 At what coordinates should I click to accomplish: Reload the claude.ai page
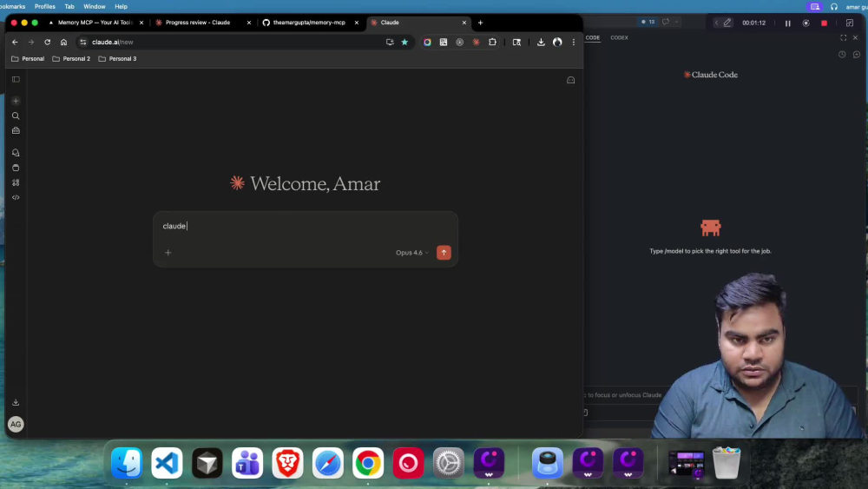tap(48, 42)
